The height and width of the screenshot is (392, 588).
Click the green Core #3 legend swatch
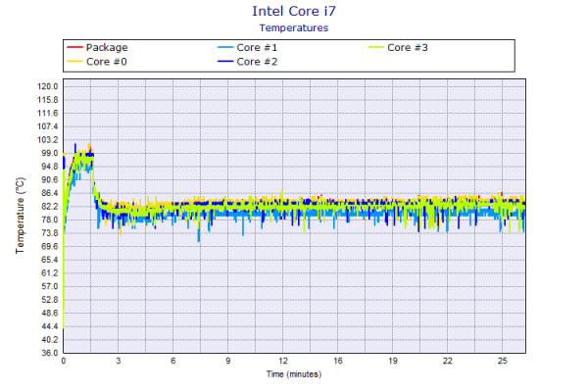point(375,47)
